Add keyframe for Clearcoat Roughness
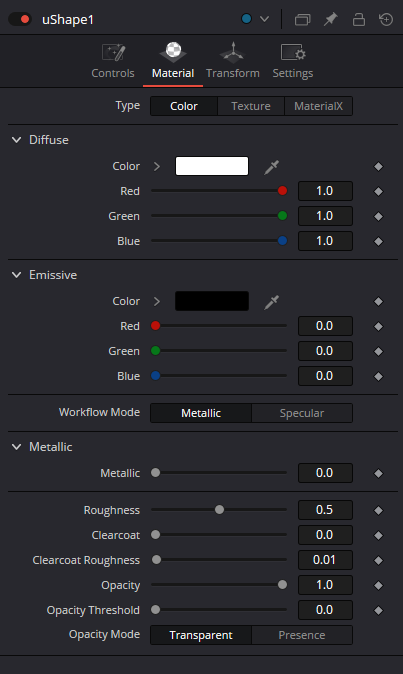Image resolution: width=403 pixels, height=674 pixels. pyautogui.click(x=378, y=560)
